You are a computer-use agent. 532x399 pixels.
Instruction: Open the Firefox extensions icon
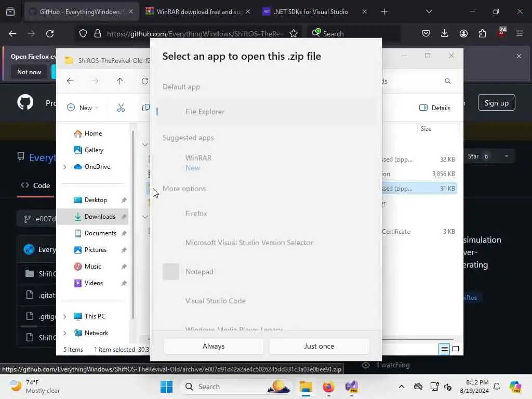click(482, 34)
